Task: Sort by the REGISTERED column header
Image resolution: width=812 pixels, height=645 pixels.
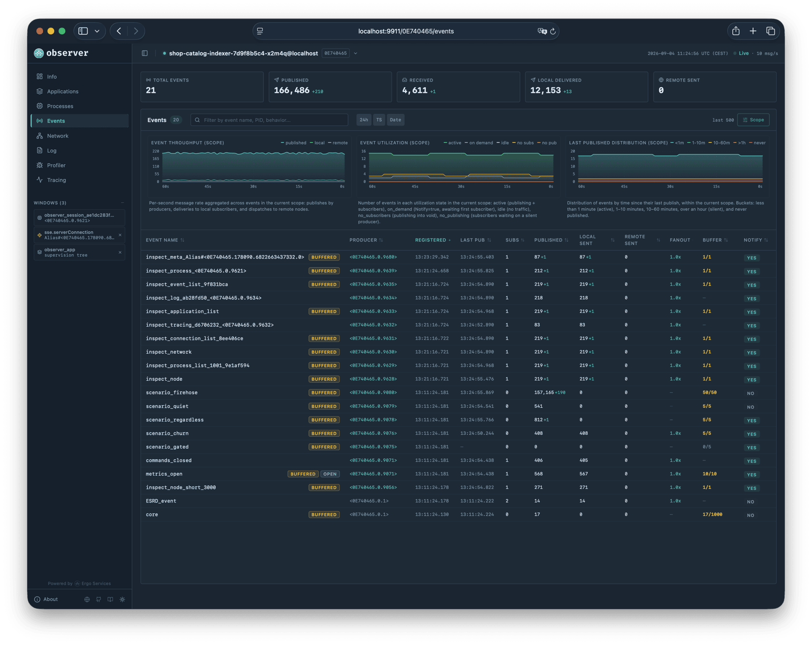Action: tap(433, 240)
